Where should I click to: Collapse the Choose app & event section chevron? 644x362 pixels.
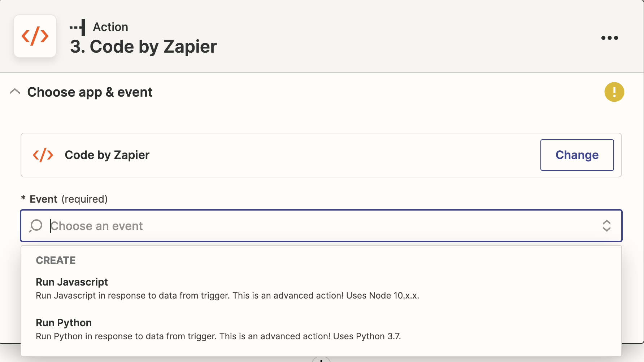pos(15,92)
